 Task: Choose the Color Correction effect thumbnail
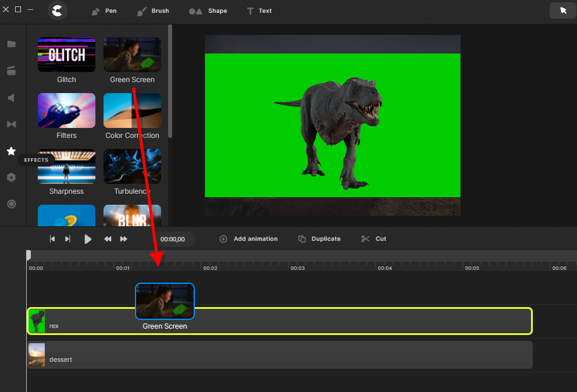click(x=132, y=111)
